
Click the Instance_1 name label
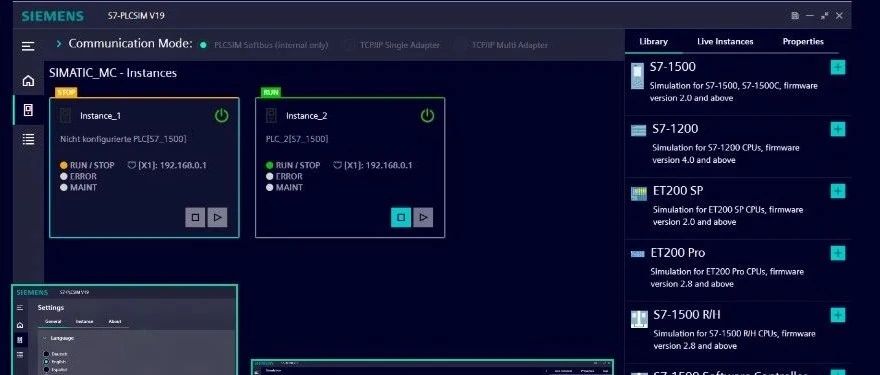[100, 116]
